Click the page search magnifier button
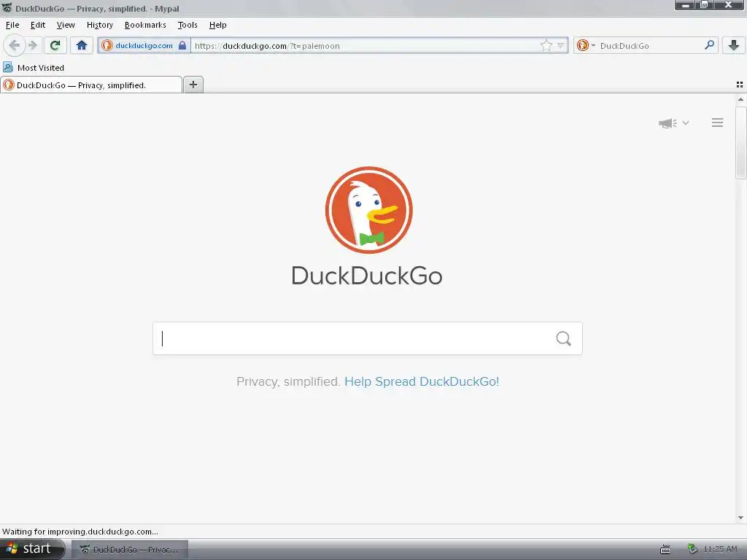 tap(564, 338)
